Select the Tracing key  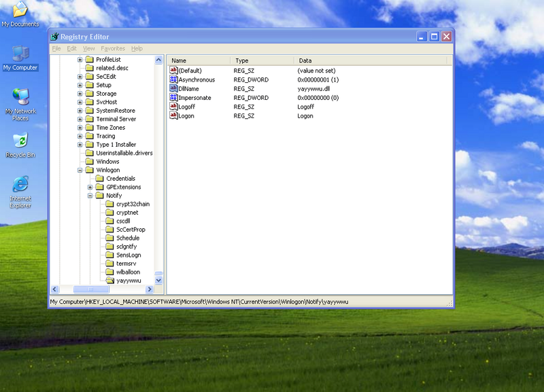pyautogui.click(x=105, y=136)
